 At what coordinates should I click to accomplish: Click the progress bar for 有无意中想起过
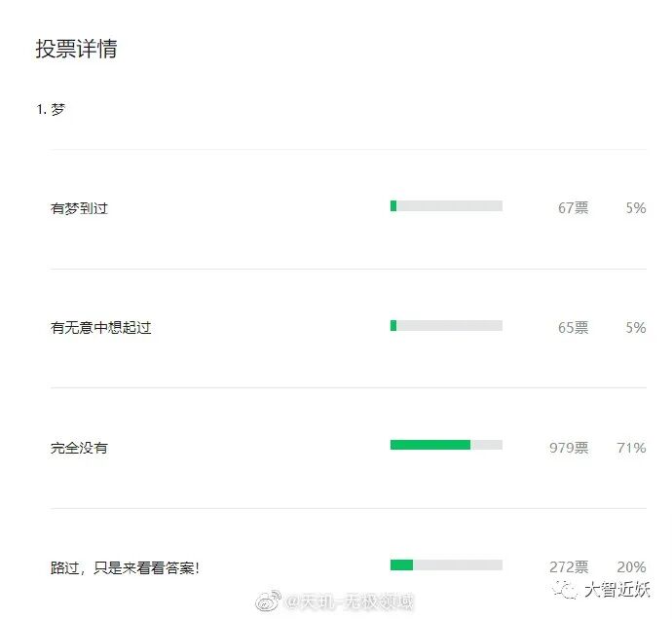(446, 326)
